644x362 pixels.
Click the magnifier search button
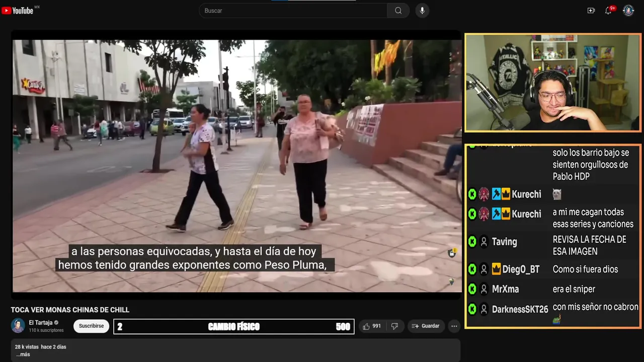(x=398, y=11)
